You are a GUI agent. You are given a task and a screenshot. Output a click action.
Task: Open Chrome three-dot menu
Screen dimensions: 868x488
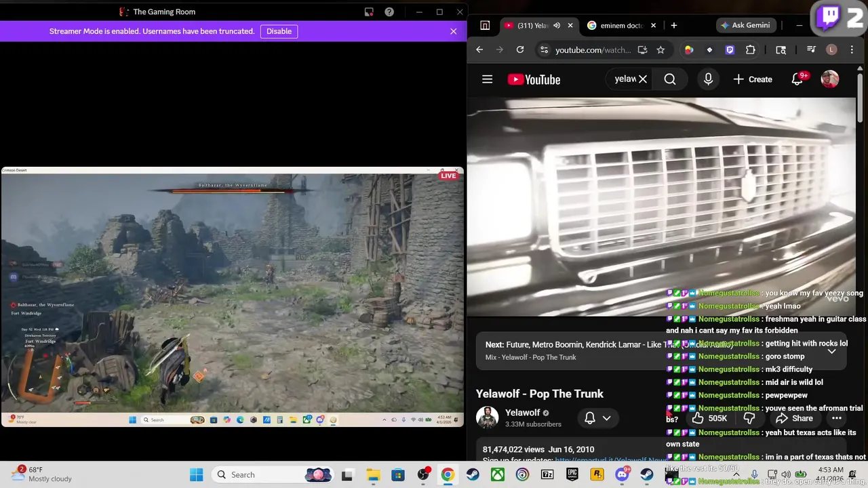[852, 49]
